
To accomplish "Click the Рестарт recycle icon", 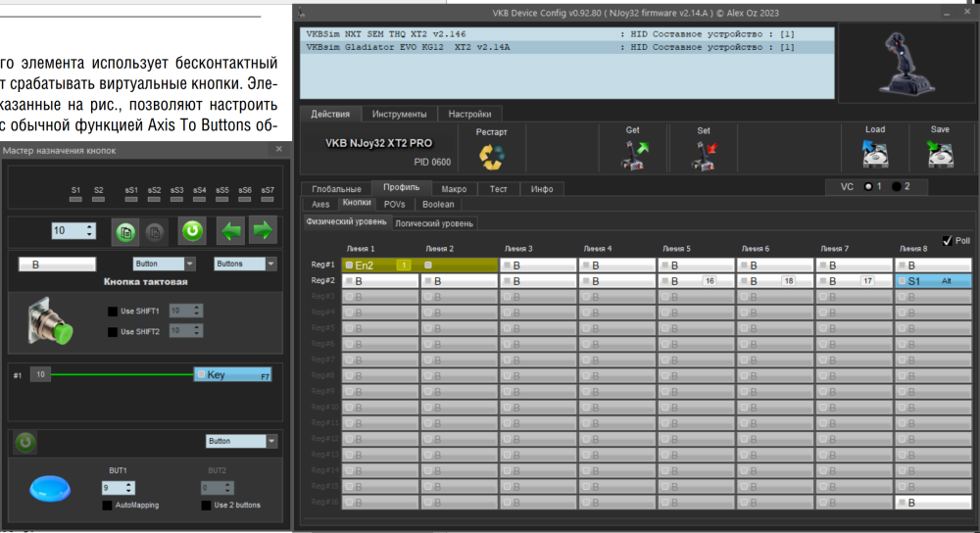I will click(491, 156).
